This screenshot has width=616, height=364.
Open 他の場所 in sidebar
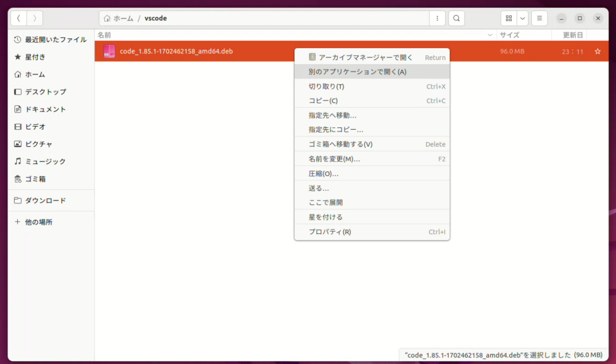click(51, 222)
